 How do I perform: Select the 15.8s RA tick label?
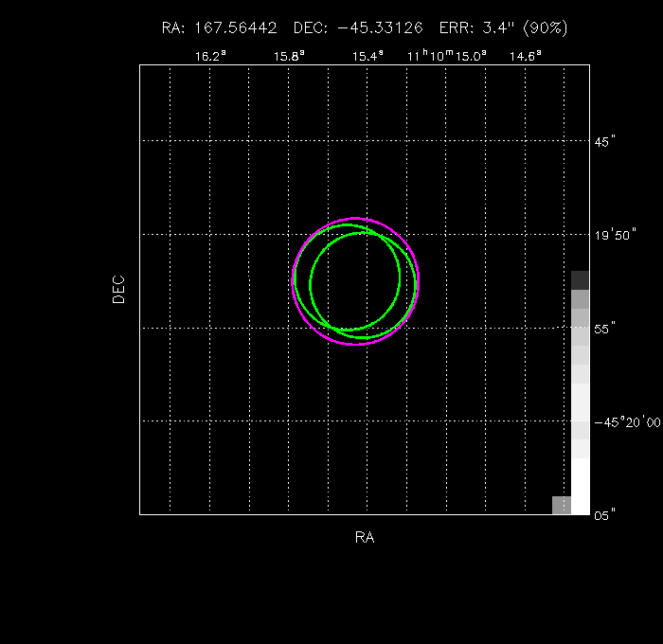(x=289, y=56)
